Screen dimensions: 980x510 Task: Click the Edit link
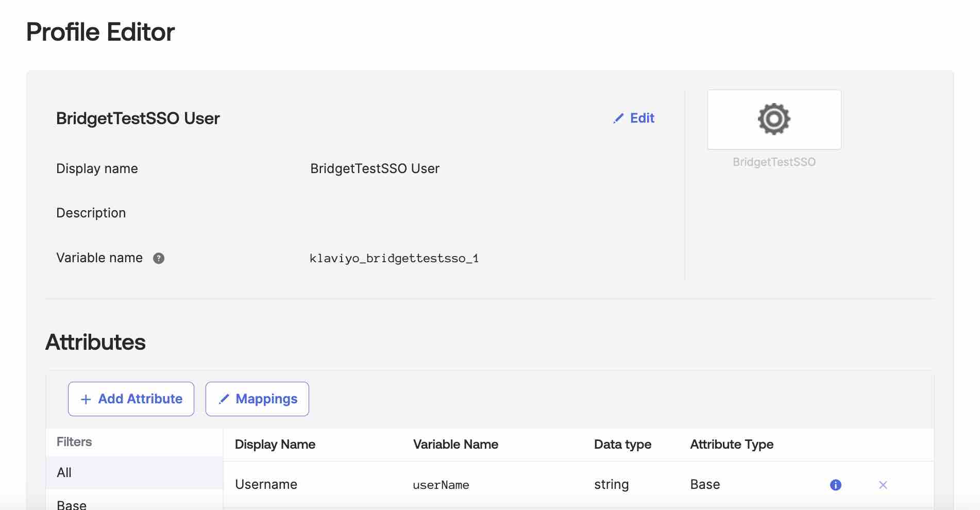(x=641, y=118)
